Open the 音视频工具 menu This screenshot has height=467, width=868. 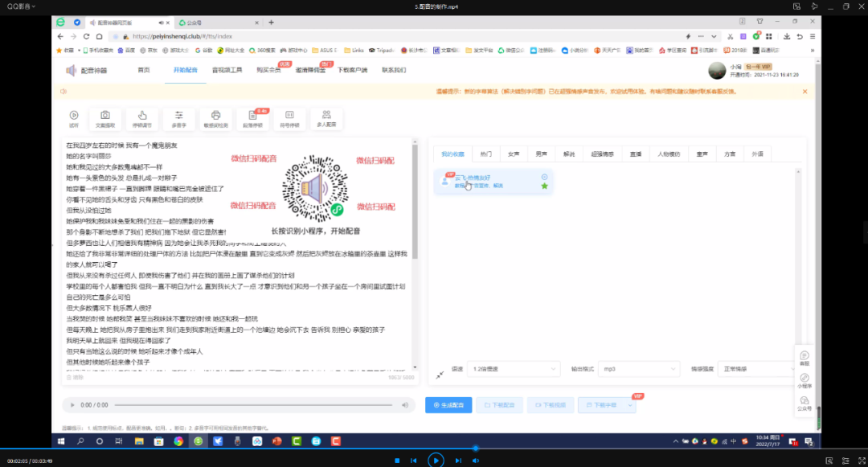tap(227, 70)
